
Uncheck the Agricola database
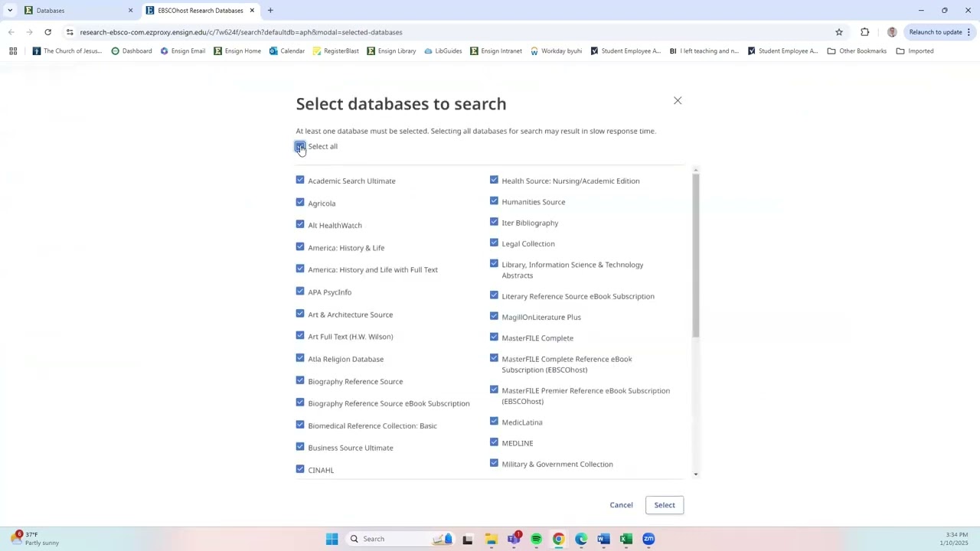coord(300,202)
